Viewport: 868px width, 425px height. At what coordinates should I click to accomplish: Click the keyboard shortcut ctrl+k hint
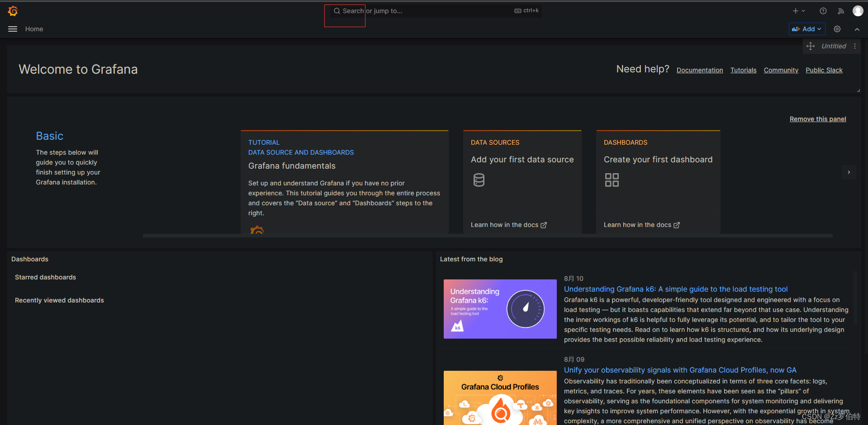point(526,10)
